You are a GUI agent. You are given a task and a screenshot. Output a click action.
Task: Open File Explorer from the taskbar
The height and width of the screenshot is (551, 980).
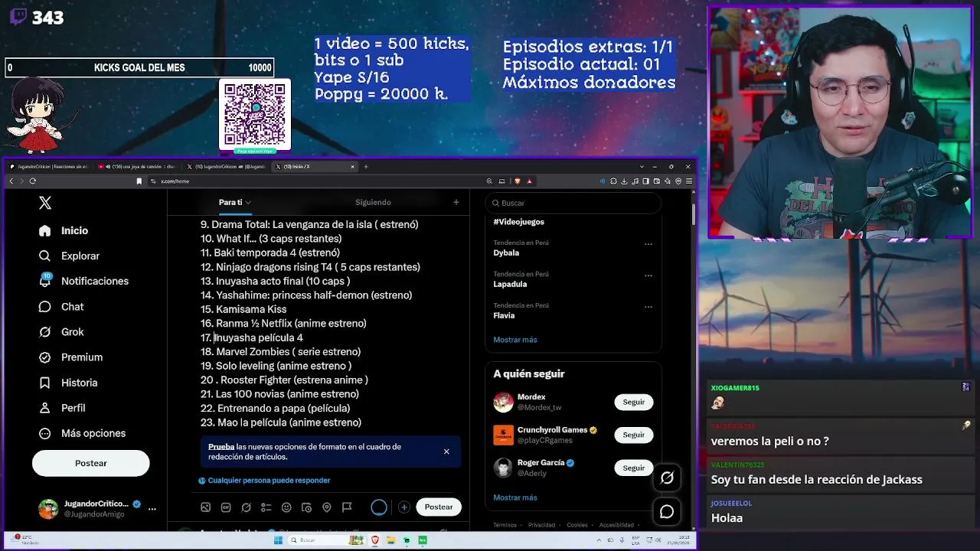(x=390, y=540)
